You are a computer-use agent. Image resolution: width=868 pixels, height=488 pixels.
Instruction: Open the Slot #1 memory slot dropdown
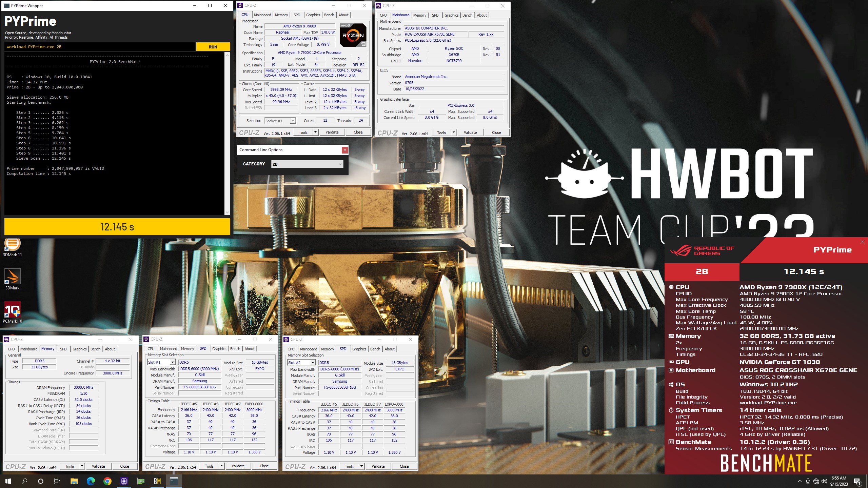click(x=161, y=362)
